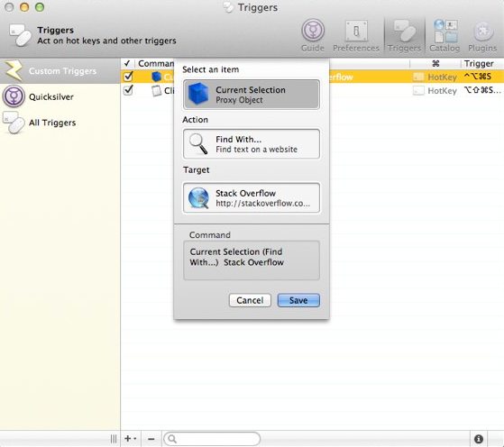
Task: Click the globe Stack Overflow icon
Action: [x=198, y=197]
